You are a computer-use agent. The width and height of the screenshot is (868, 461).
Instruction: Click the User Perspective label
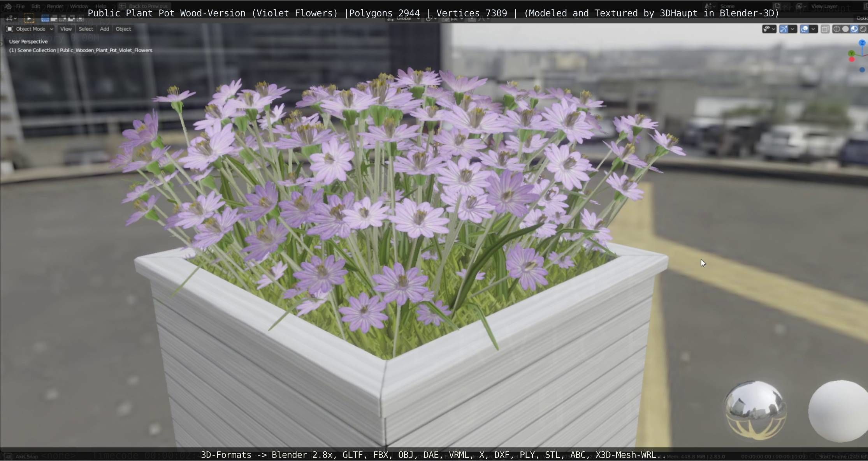(28, 41)
